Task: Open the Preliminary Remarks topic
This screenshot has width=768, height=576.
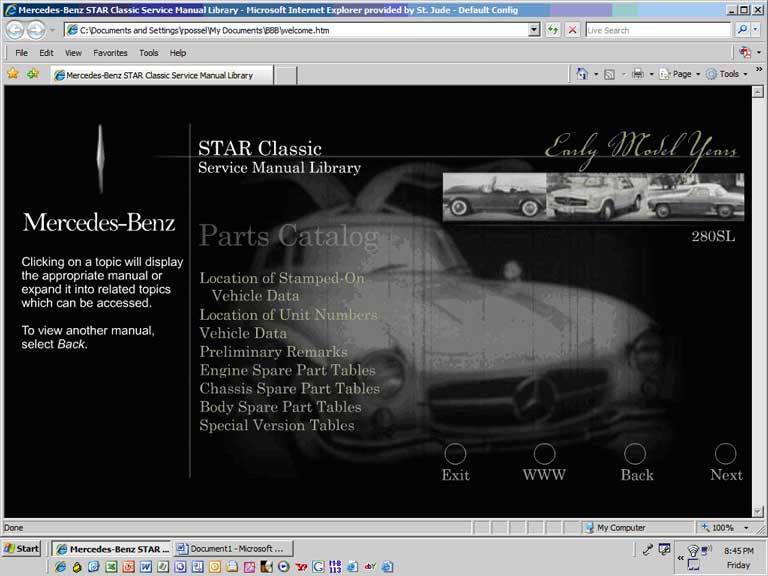Action: [x=273, y=352]
